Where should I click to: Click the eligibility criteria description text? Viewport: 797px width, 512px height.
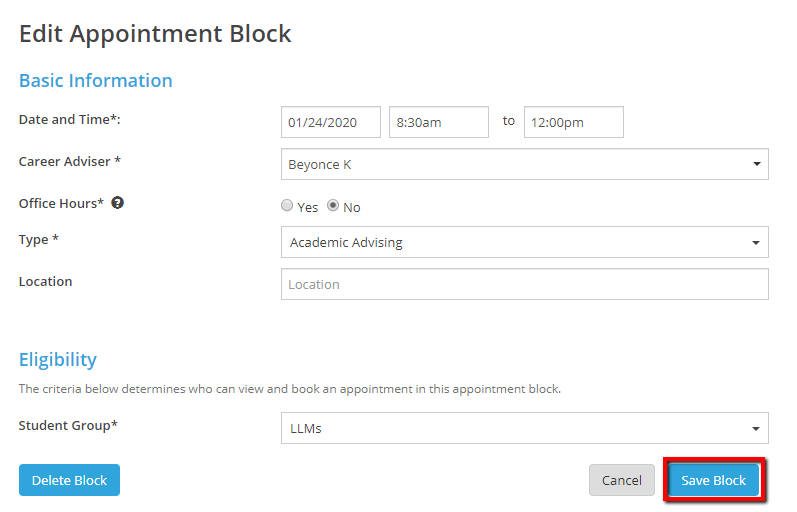click(290, 389)
